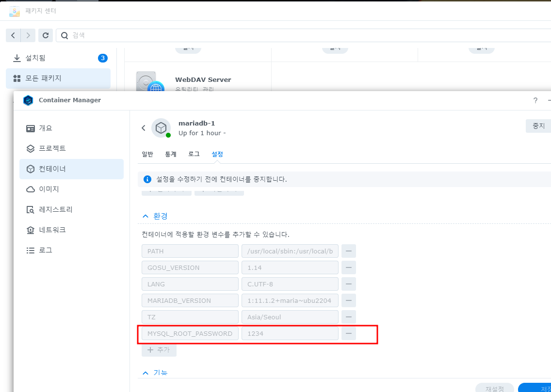
Task: Remove the TZ variable
Action: coord(349,317)
